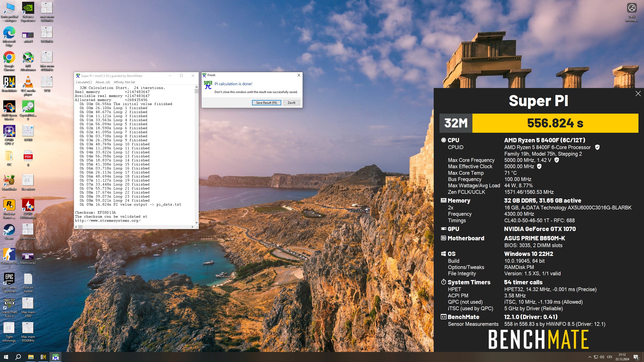The height and width of the screenshot is (362, 644).
Task: Select the CPUID CPU-Z desktop icon
Action: tap(9, 135)
